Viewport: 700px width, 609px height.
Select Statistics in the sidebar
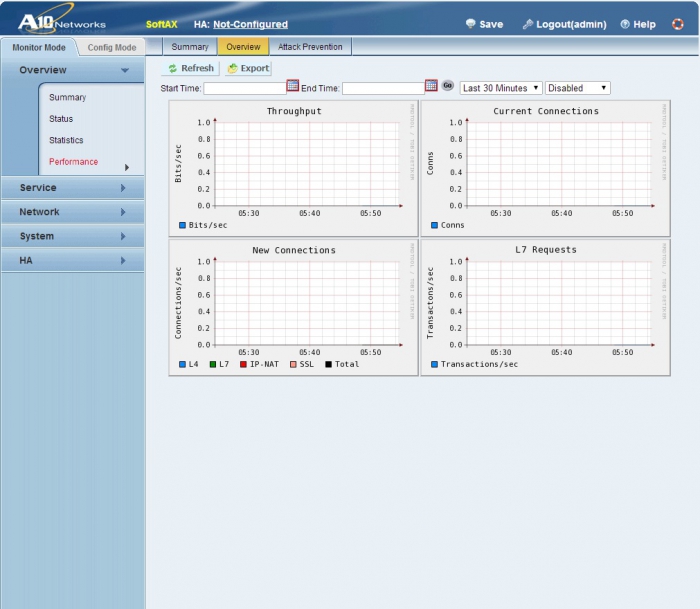66,140
